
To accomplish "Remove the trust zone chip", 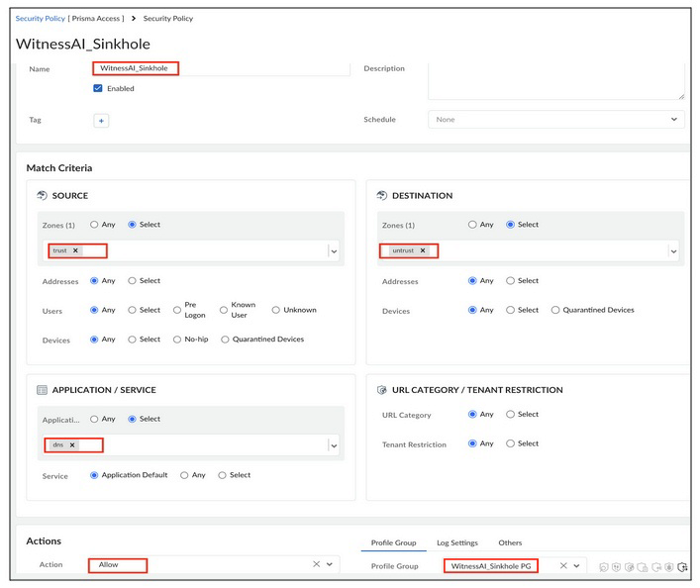I will 75,250.
